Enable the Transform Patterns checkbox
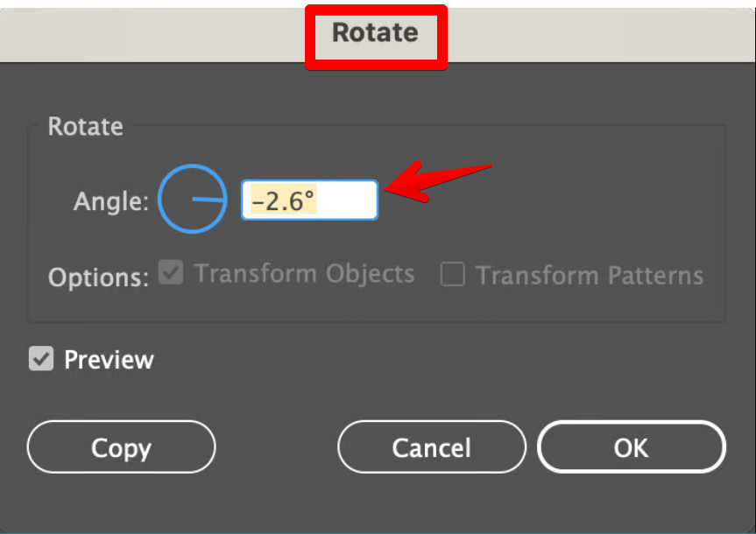The image size is (756, 534). pyautogui.click(x=452, y=275)
